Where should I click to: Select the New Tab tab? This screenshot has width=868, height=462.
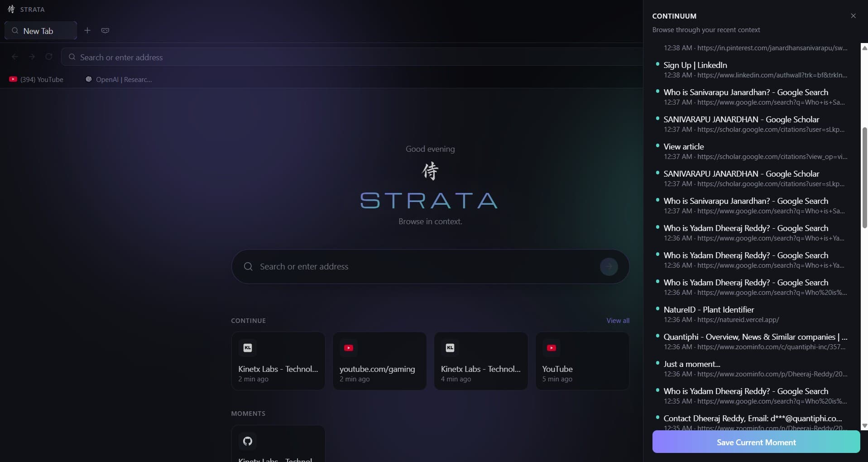[x=41, y=30]
